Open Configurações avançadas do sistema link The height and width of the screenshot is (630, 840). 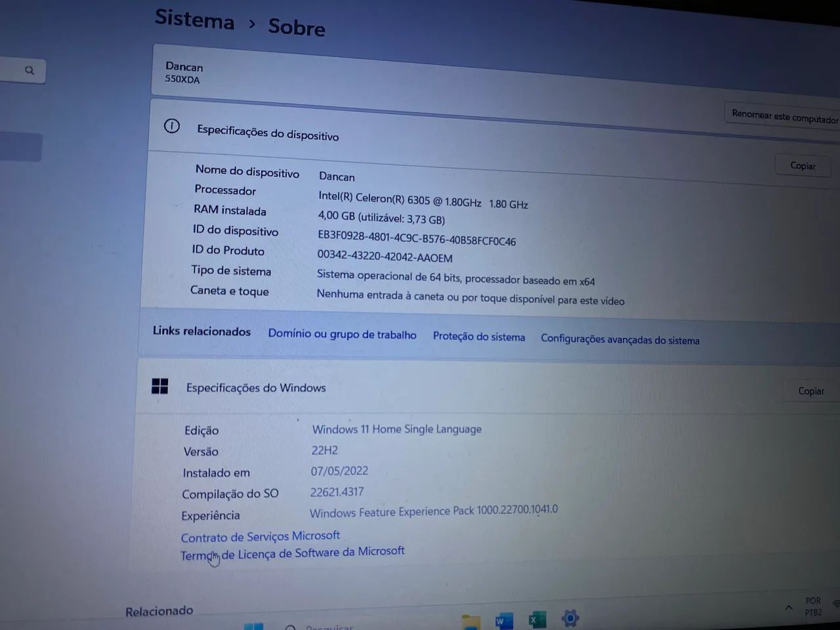[x=619, y=339]
